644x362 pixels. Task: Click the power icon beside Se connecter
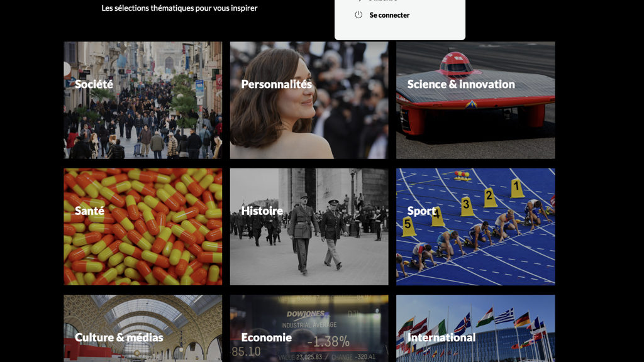click(x=358, y=15)
